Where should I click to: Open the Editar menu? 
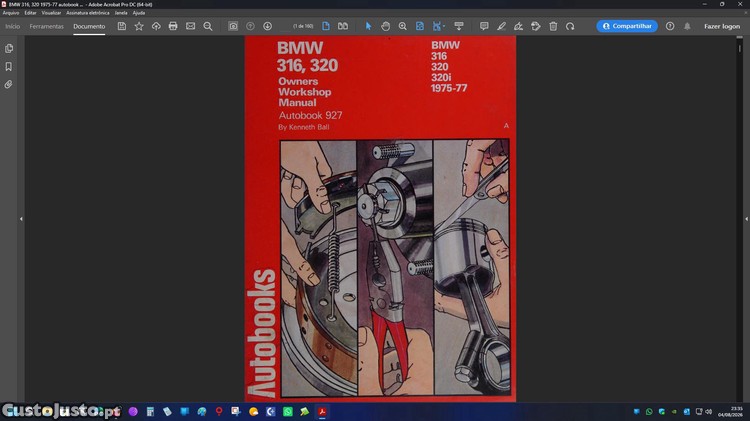30,13
